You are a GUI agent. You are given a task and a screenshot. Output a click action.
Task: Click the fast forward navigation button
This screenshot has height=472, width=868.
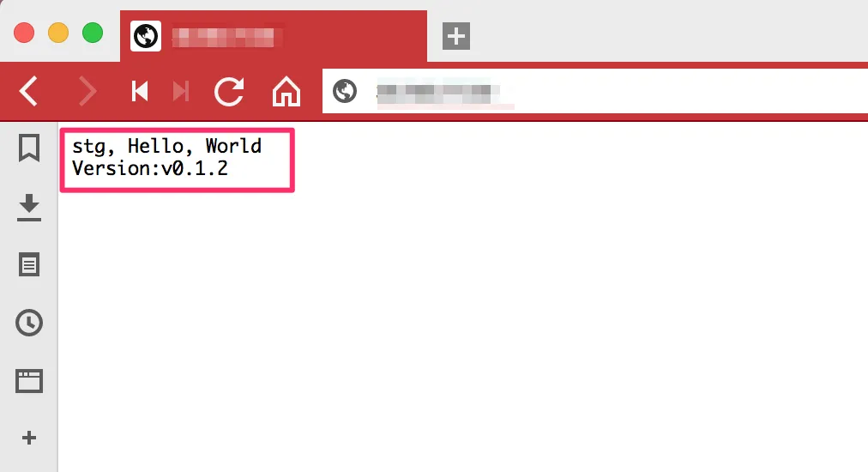click(x=181, y=92)
